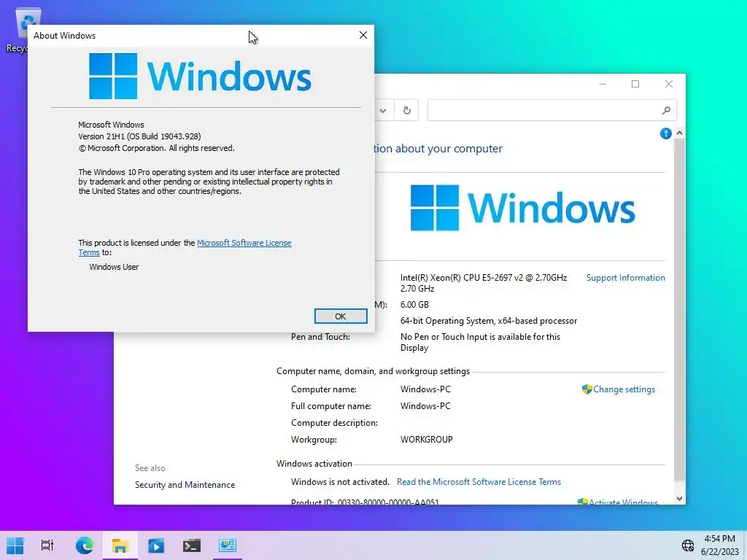
Task: Expand the address bar history dropdown
Action: [x=383, y=111]
